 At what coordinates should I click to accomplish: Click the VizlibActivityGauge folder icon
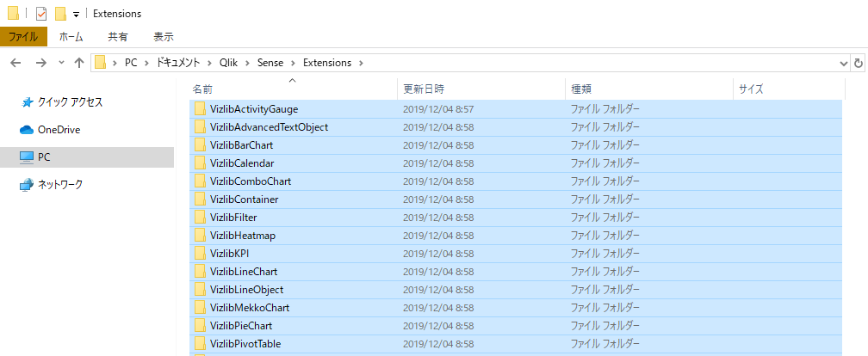[x=200, y=109]
